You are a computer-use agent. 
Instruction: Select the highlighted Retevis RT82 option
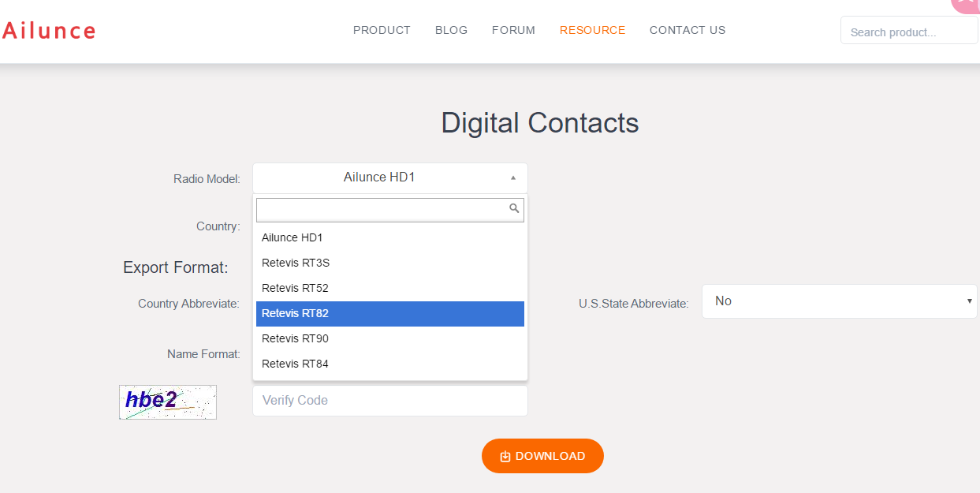click(x=295, y=313)
